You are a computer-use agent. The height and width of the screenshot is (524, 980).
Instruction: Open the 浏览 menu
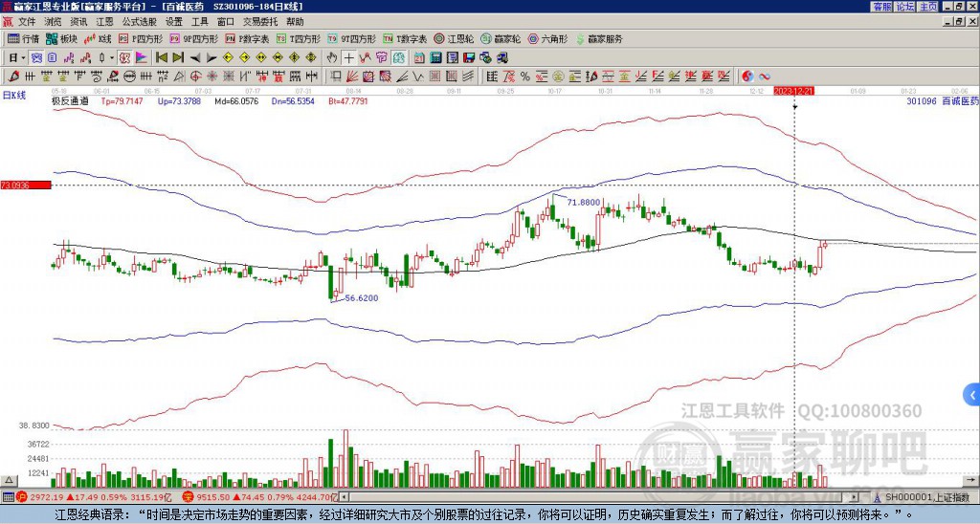(53, 22)
